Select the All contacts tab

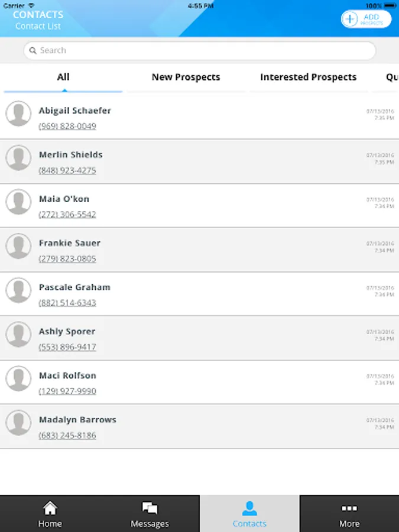pyautogui.click(x=63, y=77)
